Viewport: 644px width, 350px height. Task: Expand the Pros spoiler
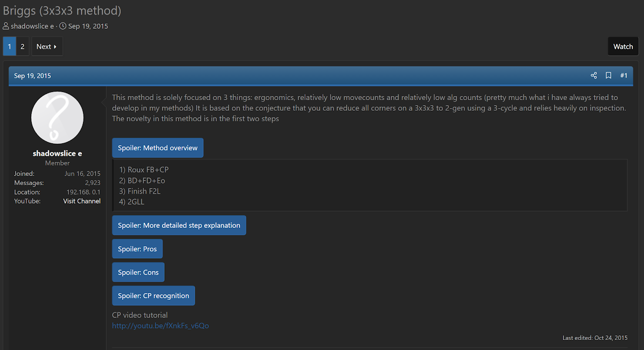[137, 249]
